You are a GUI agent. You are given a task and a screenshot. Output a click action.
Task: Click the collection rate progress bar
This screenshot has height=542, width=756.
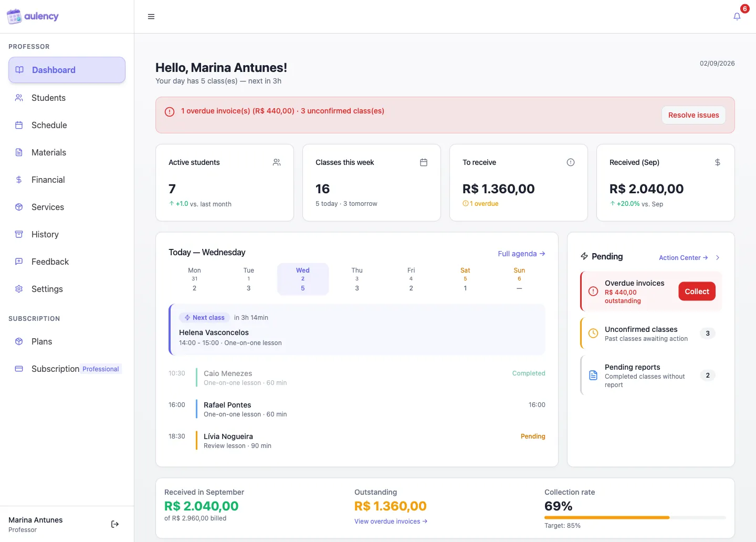635,517
